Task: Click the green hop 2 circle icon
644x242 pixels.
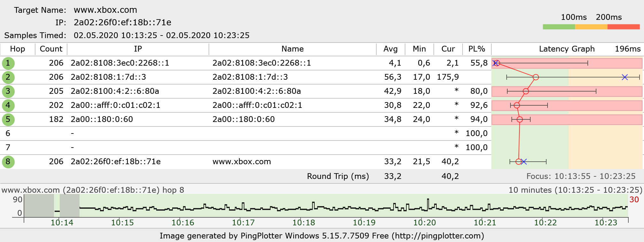Action: tap(8, 77)
